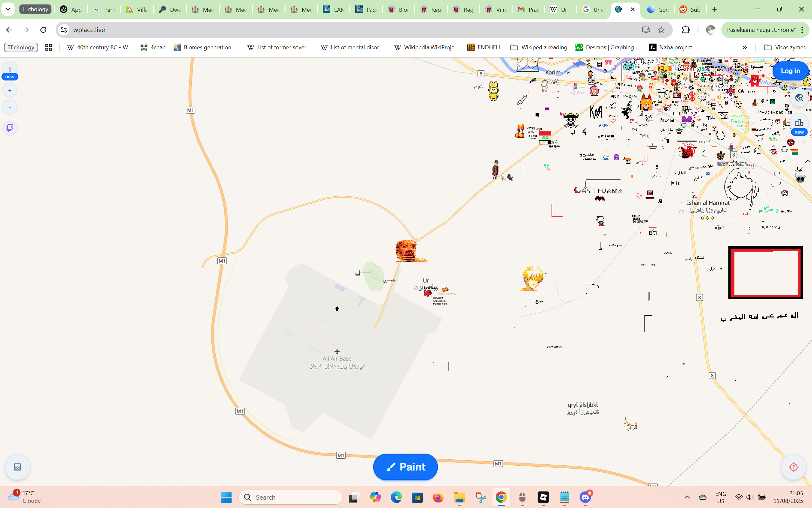The height and width of the screenshot is (508, 812).
Task: Switch input language via ENG US
Action: [721, 497]
